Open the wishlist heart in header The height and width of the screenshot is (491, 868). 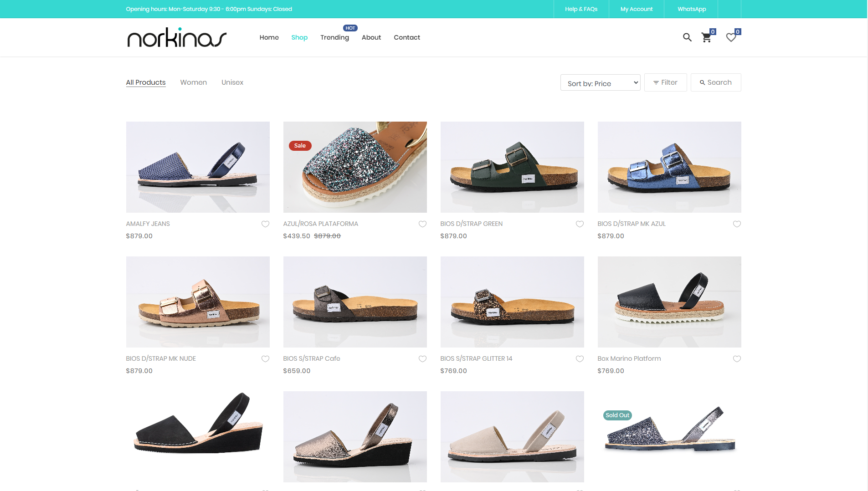click(731, 37)
